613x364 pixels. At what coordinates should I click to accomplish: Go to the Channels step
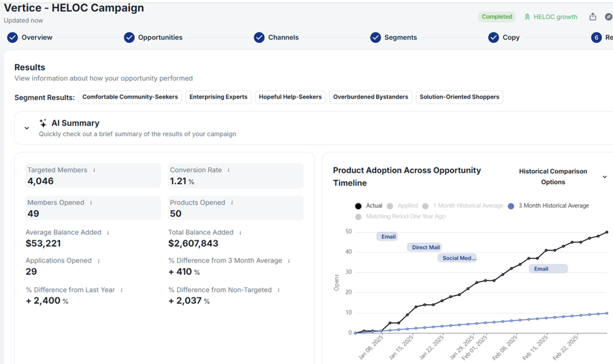(283, 37)
